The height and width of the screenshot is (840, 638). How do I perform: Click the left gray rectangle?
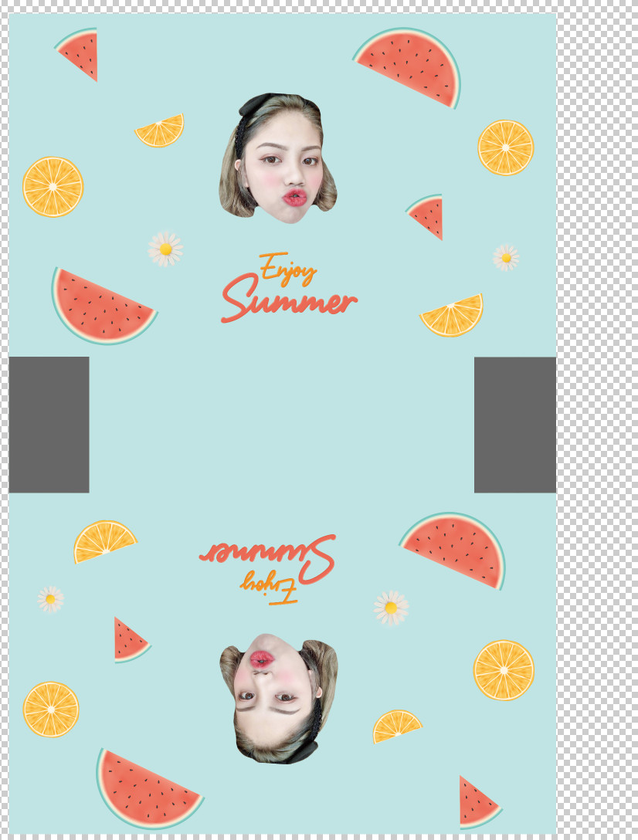click(x=49, y=425)
